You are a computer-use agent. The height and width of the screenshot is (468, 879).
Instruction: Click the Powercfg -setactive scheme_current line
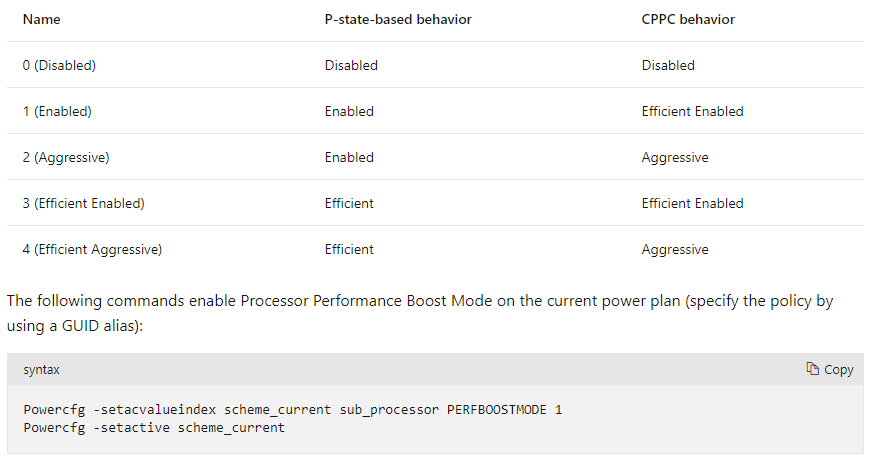click(x=154, y=427)
